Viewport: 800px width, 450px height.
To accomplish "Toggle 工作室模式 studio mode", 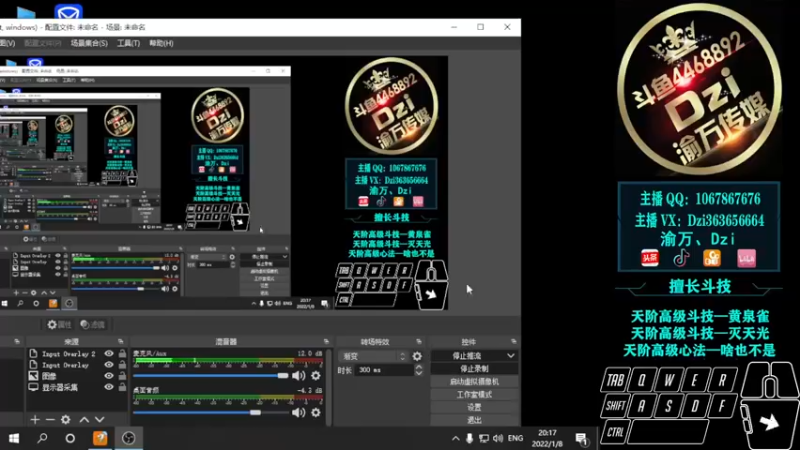I will [x=474, y=394].
